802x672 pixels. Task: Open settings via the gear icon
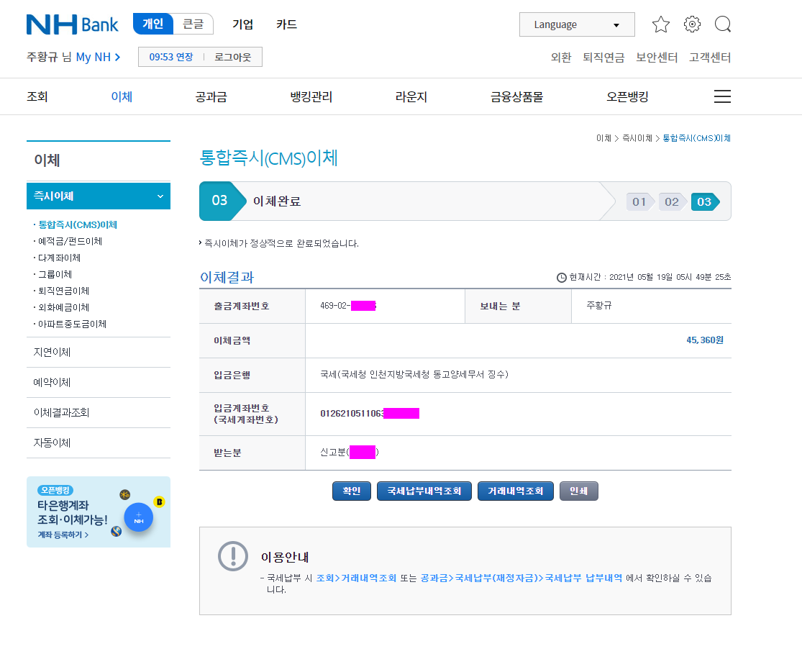coord(692,24)
